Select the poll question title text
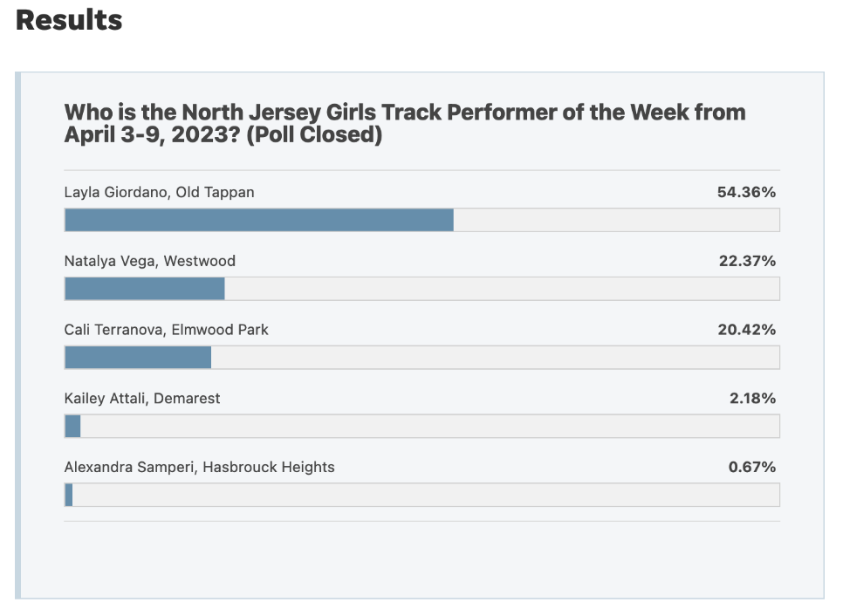 point(405,123)
